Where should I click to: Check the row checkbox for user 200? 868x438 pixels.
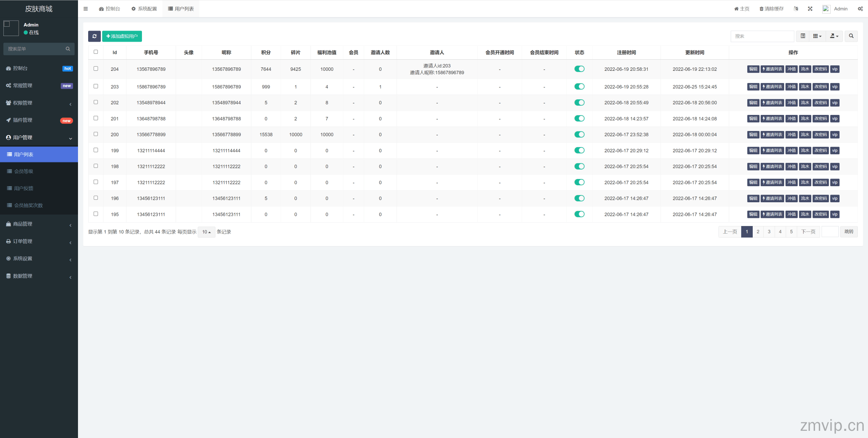tap(96, 134)
